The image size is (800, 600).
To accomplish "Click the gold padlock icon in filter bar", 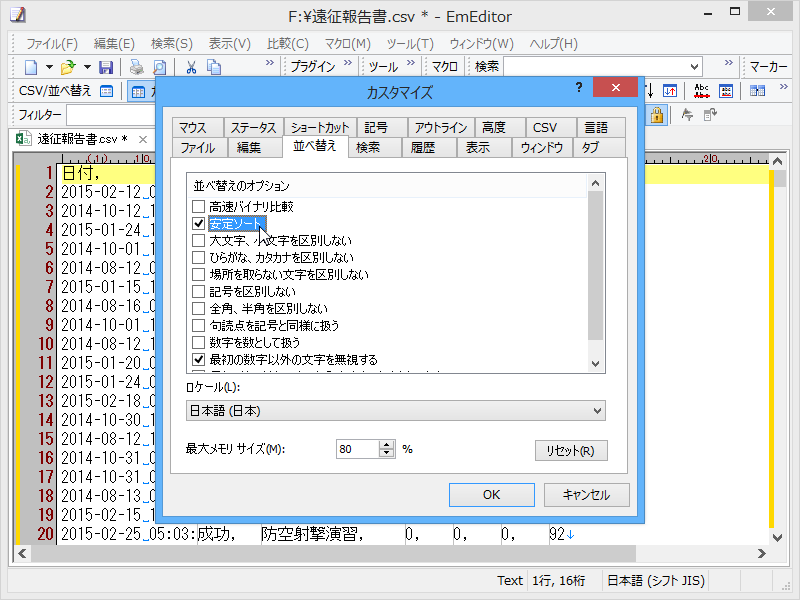I will pos(657,115).
